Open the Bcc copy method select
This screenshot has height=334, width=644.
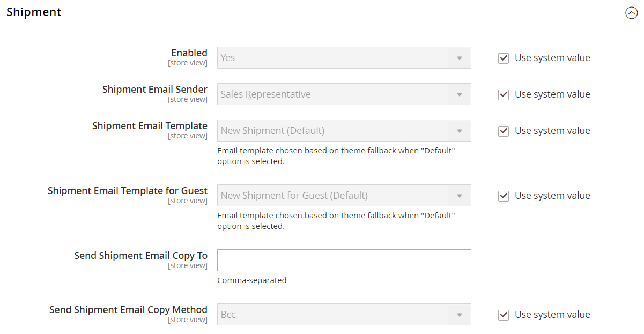pos(332,315)
